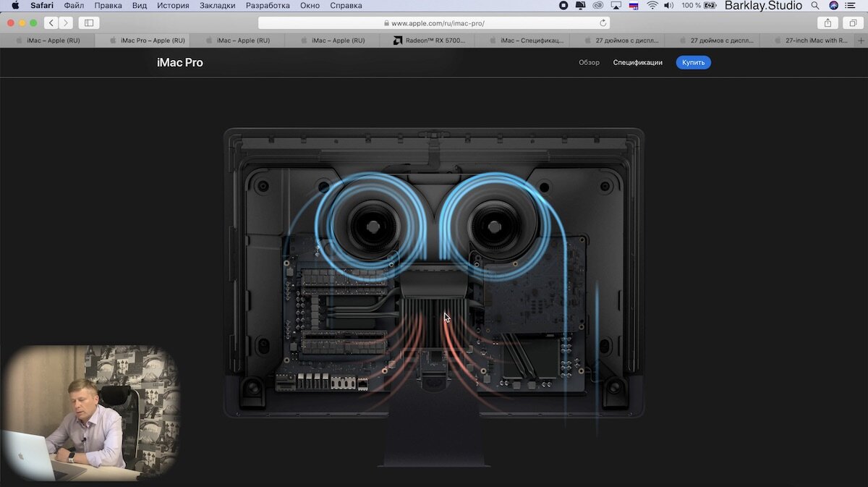The image size is (868, 487).
Task: Open the volume control in menu bar
Action: point(669,5)
